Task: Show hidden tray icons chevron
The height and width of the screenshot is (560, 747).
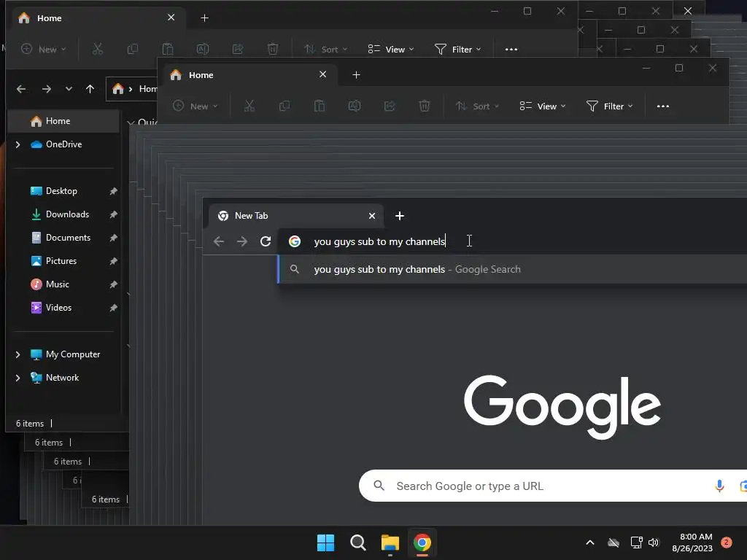Action: click(x=589, y=542)
